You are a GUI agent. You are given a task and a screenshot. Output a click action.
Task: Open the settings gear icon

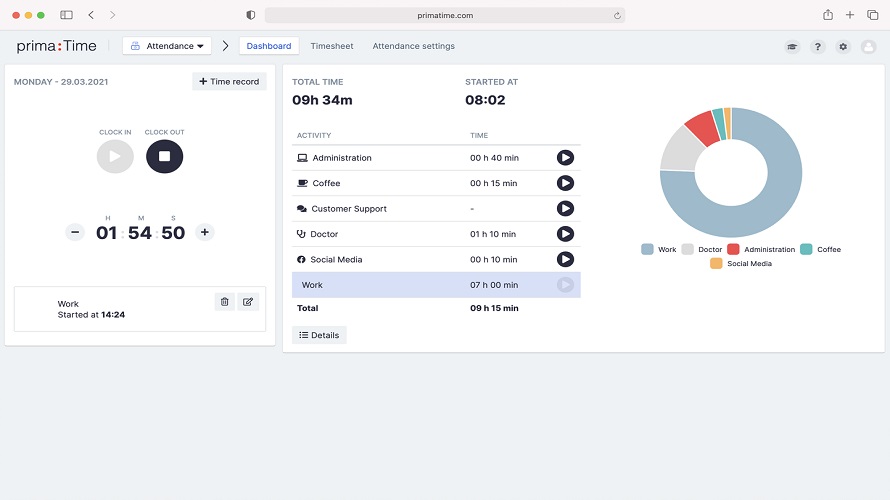[x=843, y=47]
